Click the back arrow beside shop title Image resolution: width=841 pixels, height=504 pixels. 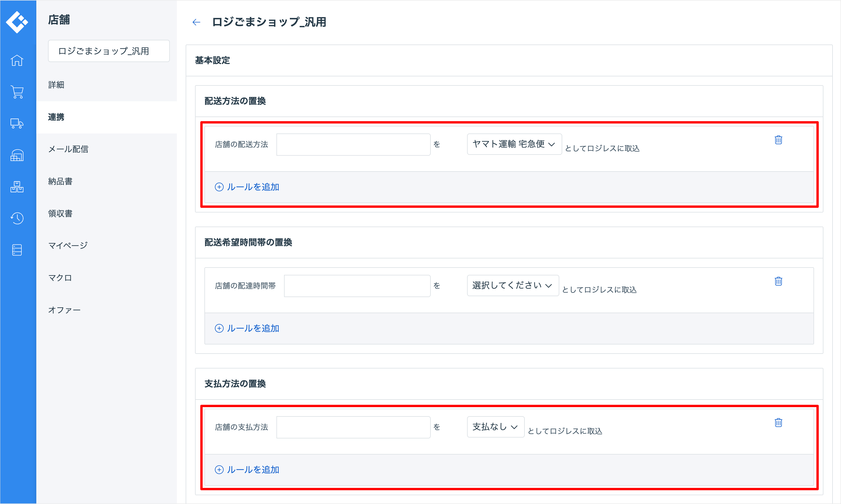pyautogui.click(x=196, y=23)
